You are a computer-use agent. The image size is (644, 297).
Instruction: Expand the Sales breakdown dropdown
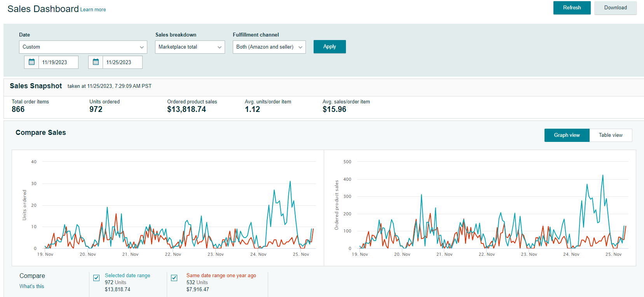[x=190, y=47]
